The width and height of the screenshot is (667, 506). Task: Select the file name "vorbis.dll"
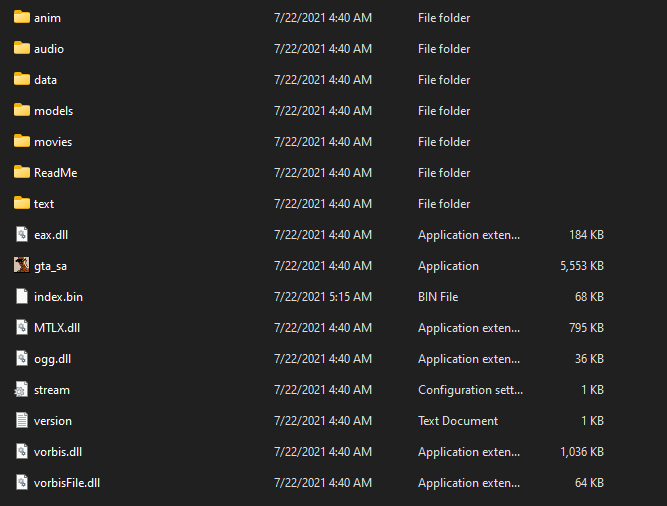[58, 452]
